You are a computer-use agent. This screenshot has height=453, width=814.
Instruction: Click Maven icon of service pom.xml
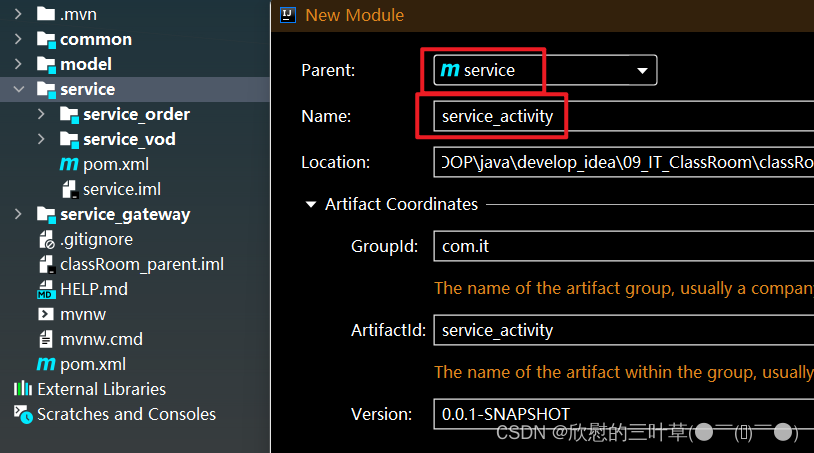pos(69,164)
